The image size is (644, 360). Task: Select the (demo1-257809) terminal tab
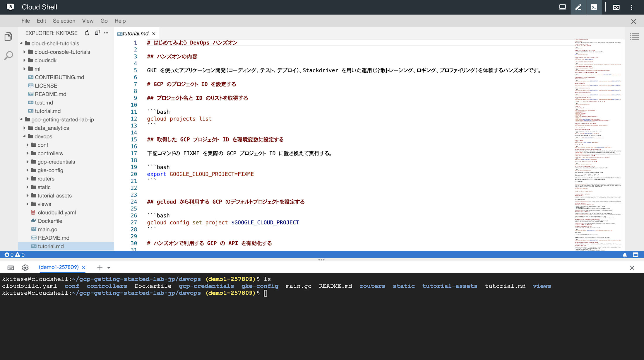click(x=59, y=267)
